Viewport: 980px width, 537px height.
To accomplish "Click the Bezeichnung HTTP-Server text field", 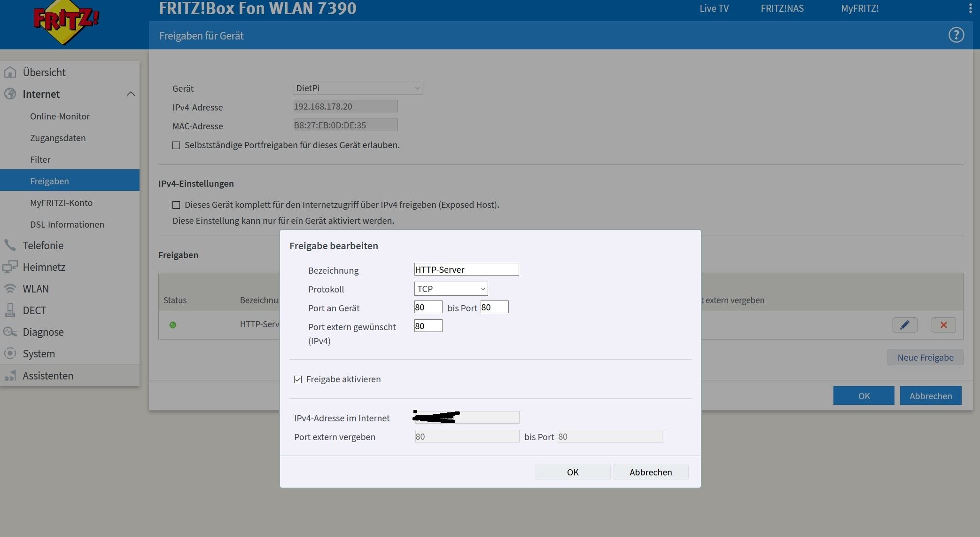I will (466, 269).
